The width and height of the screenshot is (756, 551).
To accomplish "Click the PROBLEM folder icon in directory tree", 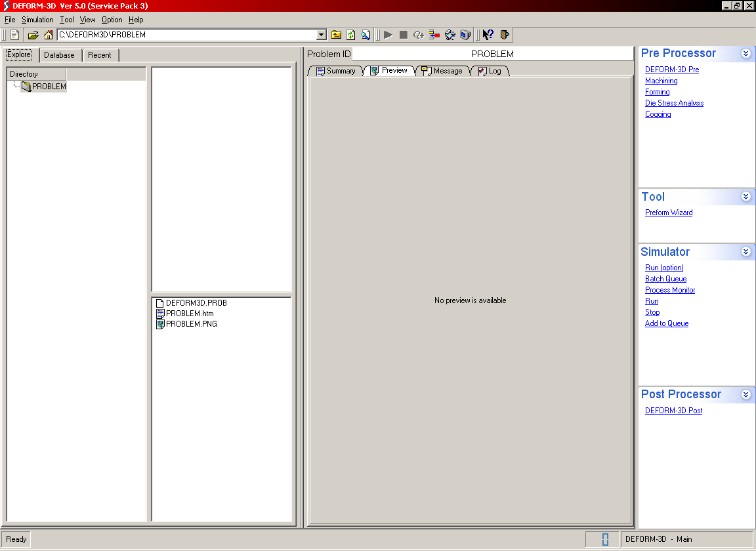I will (26, 87).
